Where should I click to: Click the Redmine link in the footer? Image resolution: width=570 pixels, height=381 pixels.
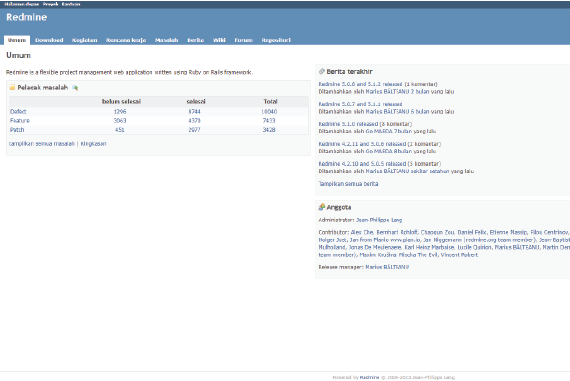(369, 377)
